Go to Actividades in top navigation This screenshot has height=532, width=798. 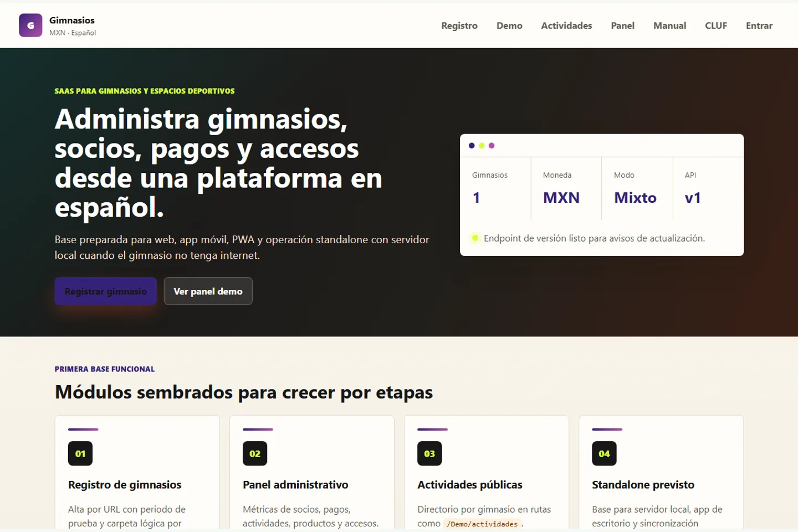(566, 25)
